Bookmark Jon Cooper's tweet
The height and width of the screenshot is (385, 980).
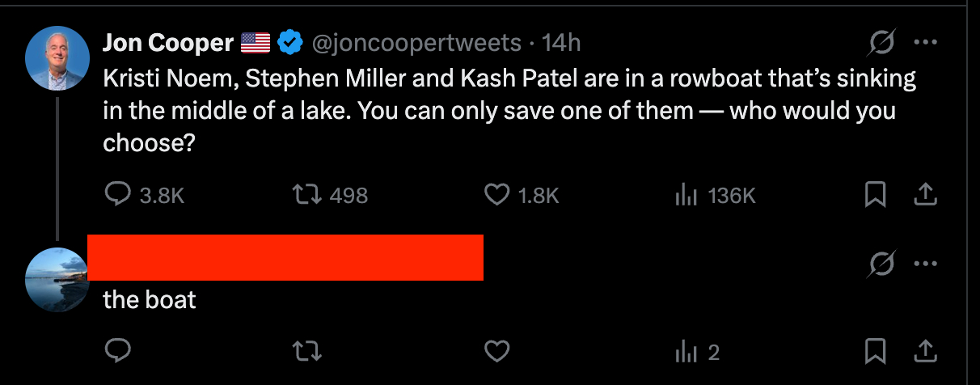pos(874,195)
